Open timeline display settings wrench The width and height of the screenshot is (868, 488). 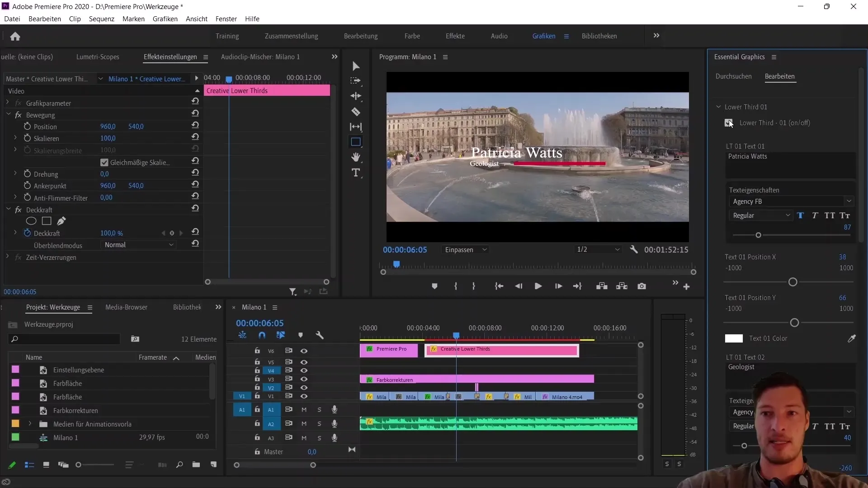click(x=320, y=335)
